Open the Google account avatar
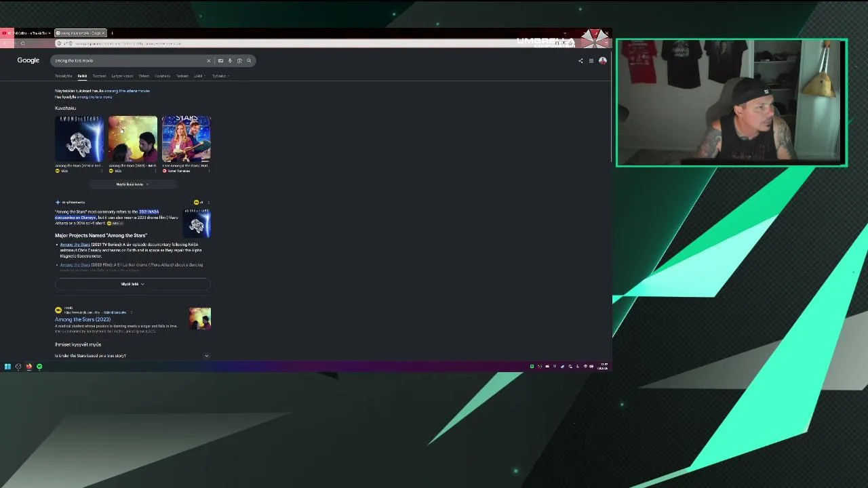Viewport: 868px width, 488px height. [602, 61]
